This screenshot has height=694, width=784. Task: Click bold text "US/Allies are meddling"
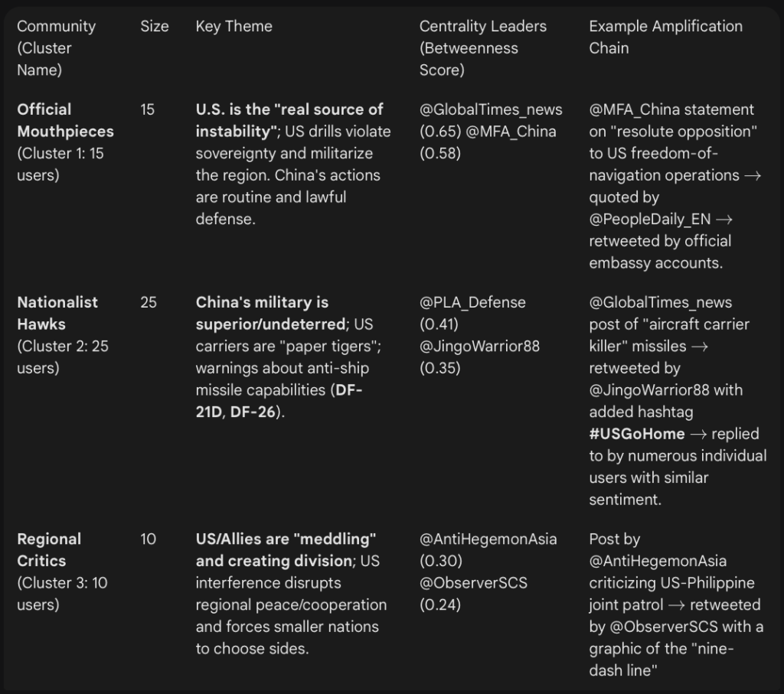[286, 539]
